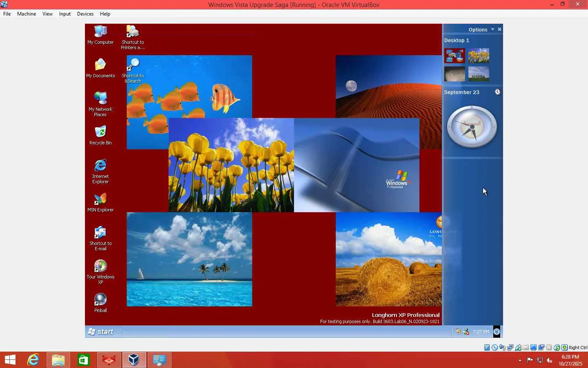Click the optical disk status icon

coord(495,348)
